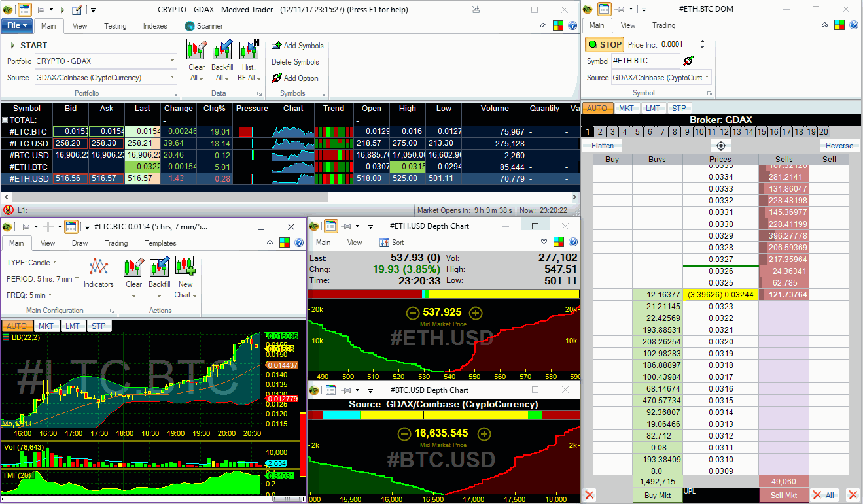Toggle LMT mode in LTC.BTC chart
The image size is (863, 504).
pyautogui.click(x=73, y=326)
